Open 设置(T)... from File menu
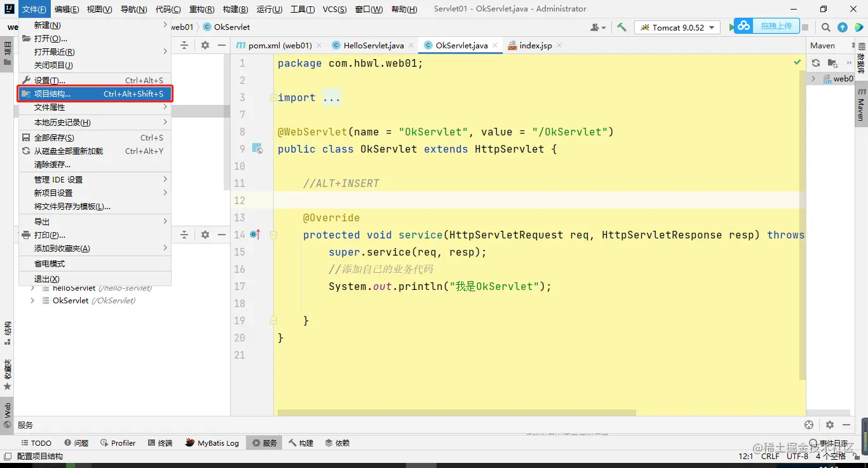Image resolution: width=868 pixels, height=468 pixels. [x=94, y=80]
